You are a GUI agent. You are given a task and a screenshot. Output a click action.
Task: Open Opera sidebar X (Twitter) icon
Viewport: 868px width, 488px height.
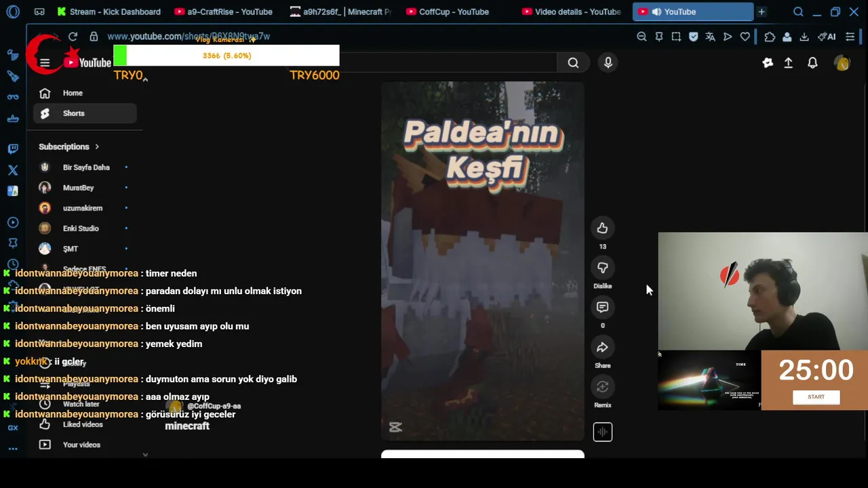[13, 170]
